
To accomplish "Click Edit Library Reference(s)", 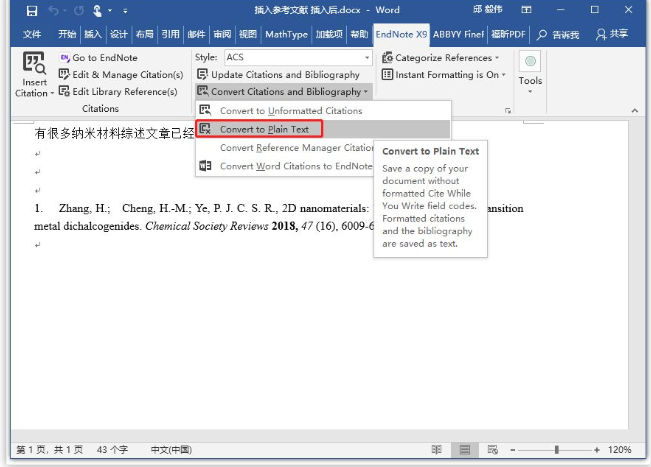I will pyautogui.click(x=118, y=91).
